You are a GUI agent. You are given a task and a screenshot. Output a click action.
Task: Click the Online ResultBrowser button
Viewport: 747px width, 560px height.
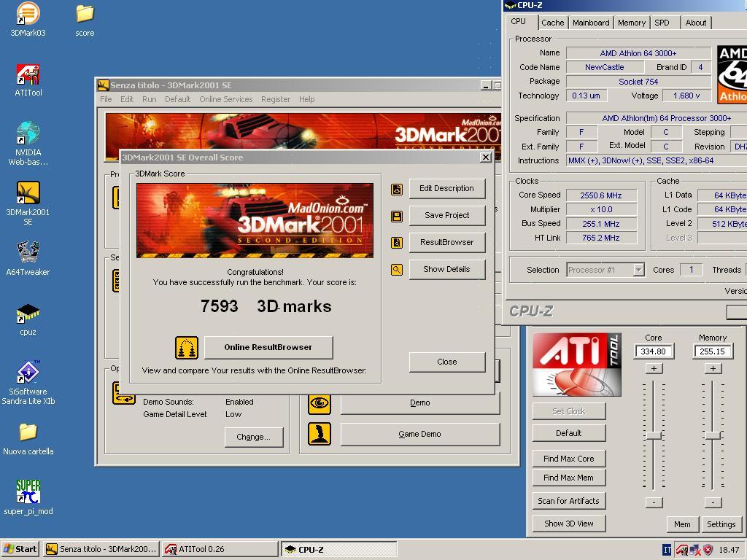pyautogui.click(x=268, y=347)
